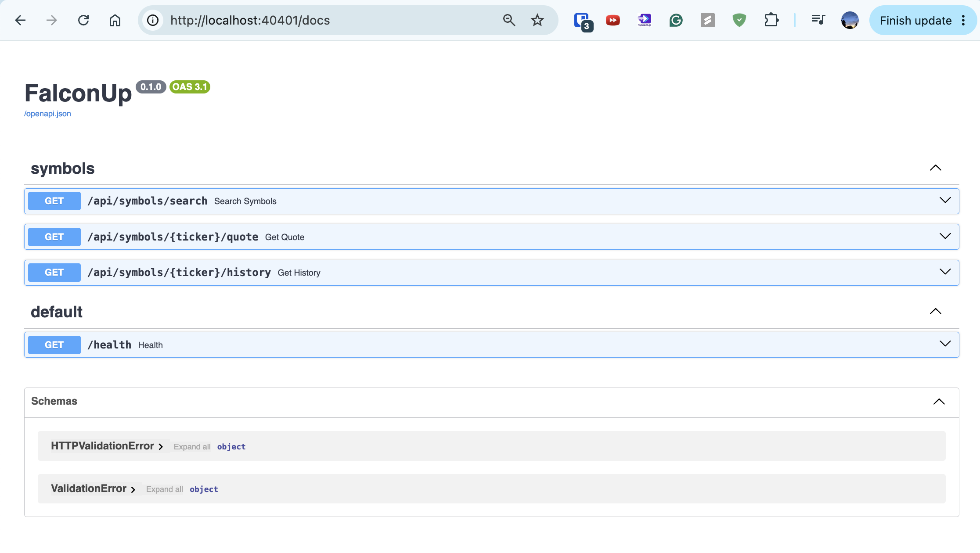
Task: Open the gray striped extension icon
Action: pyautogui.click(x=708, y=20)
